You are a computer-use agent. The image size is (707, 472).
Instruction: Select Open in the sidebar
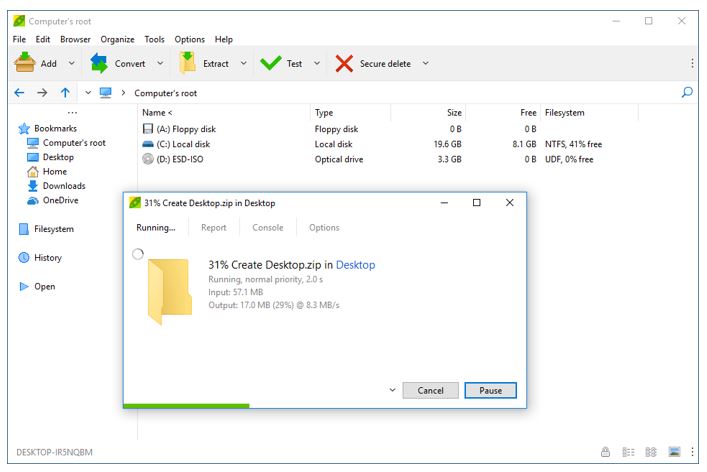click(37, 287)
